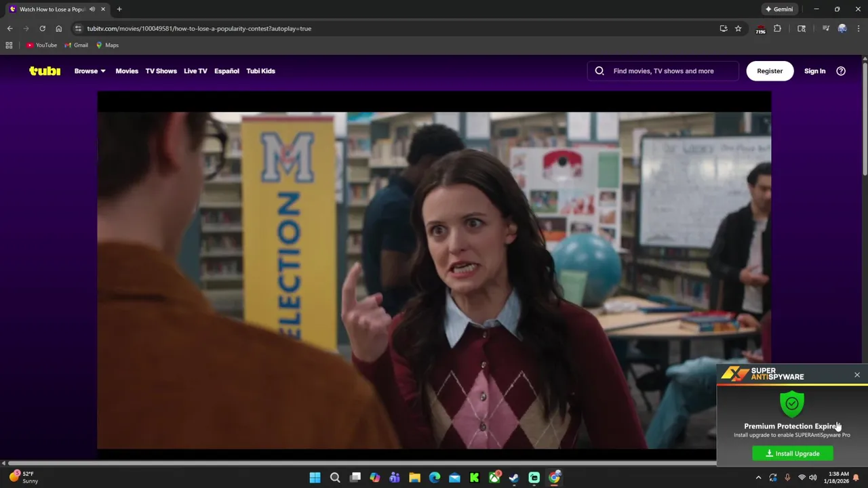Open the Gmail bookmark
The height and width of the screenshot is (488, 868).
pyautogui.click(x=76, y=45)
